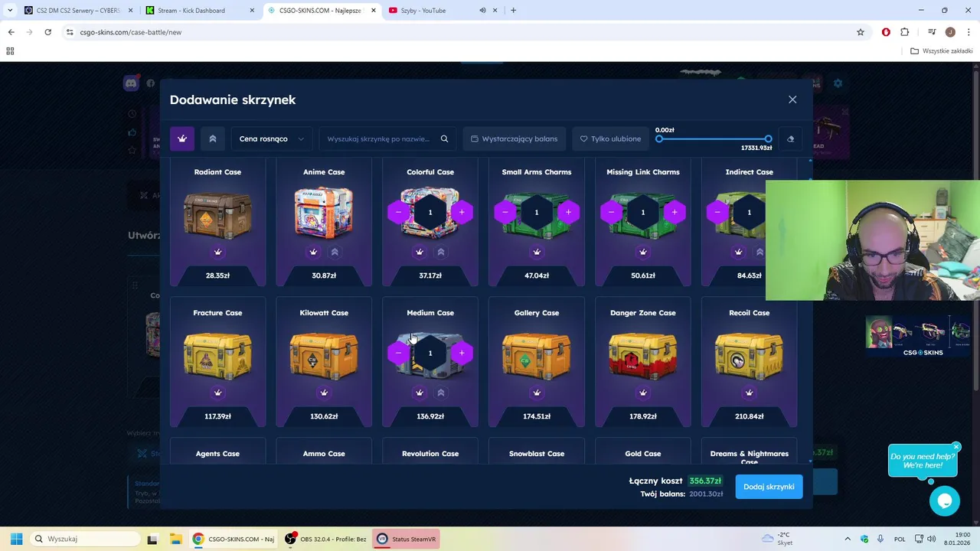This screenshot has height=551, width=980.
Task: Click the crown icon under Radiant Case
Action: point(217,252)
